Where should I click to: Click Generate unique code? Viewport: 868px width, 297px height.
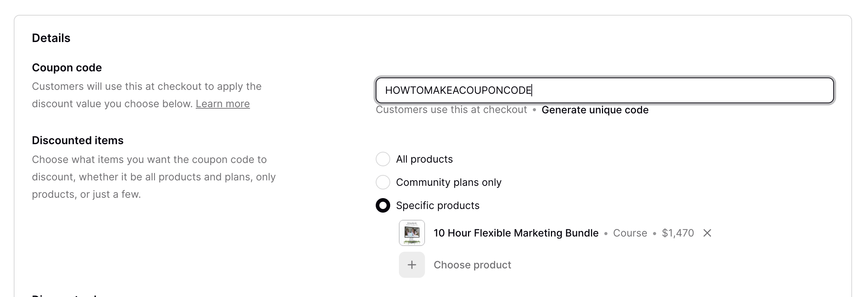point(595,110)
